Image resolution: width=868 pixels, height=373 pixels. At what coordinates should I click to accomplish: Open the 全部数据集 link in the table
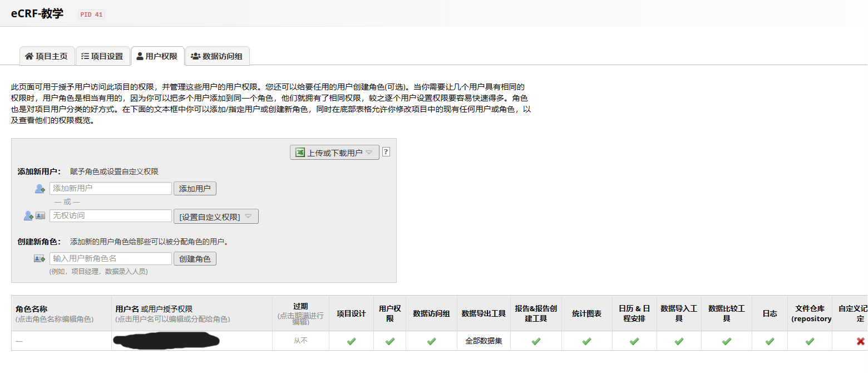(x=484, y=340)
